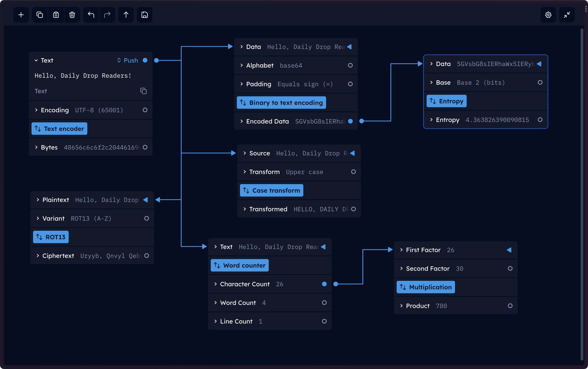The width and height of the screenshot is (588, 369).
Task: Click the add new node plus icon
Action: (21, 15)
